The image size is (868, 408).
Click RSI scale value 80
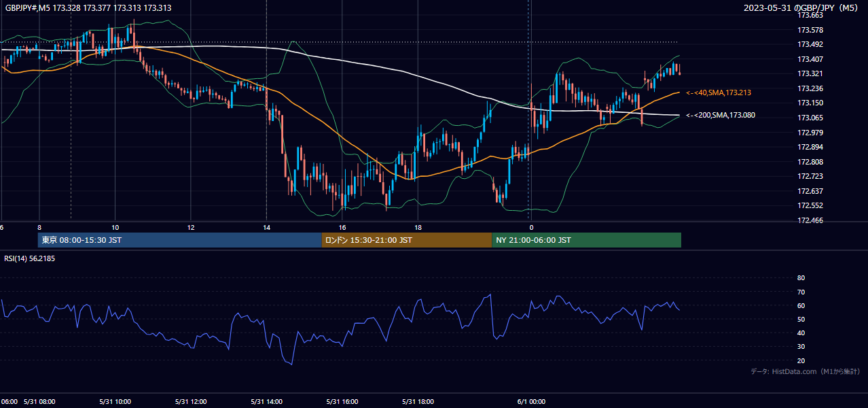pyautogui.click(x=801, y=278)
